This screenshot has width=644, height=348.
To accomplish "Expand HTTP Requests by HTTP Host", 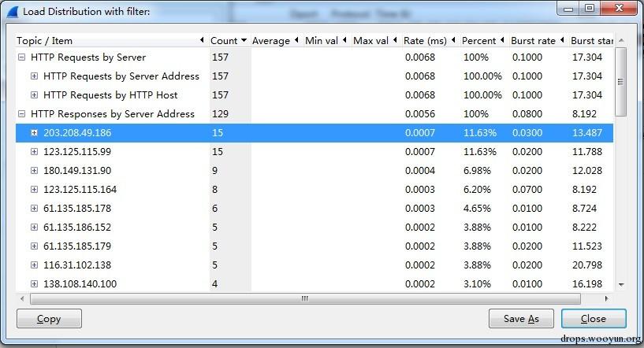I will 34,94.
